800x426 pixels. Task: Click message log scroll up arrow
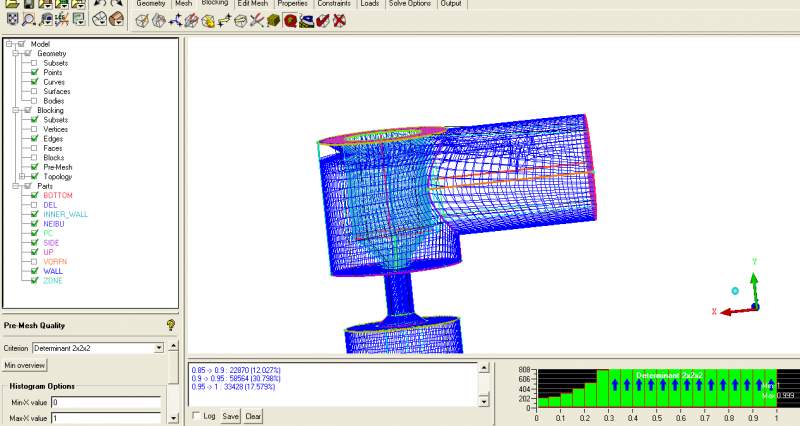[x=484, y=368]
